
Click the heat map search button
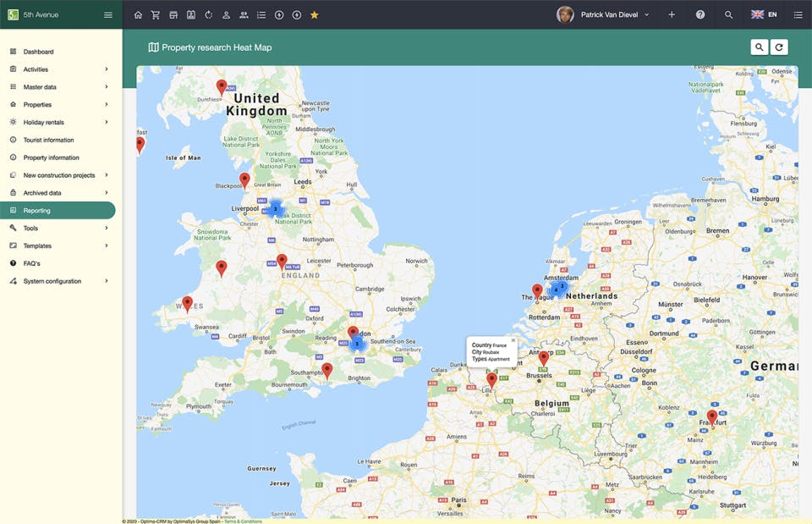click(x=760, y=47)
